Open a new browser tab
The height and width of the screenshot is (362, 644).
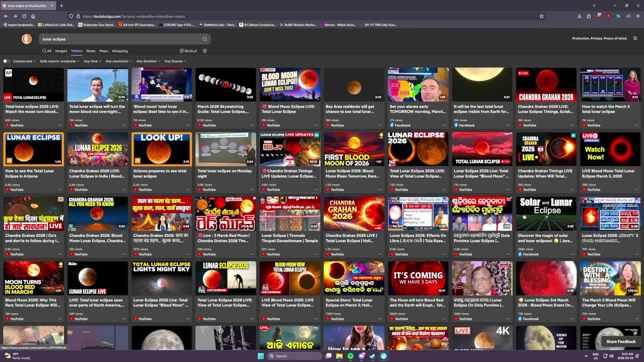pyautogui.click(x=61, y=6)
